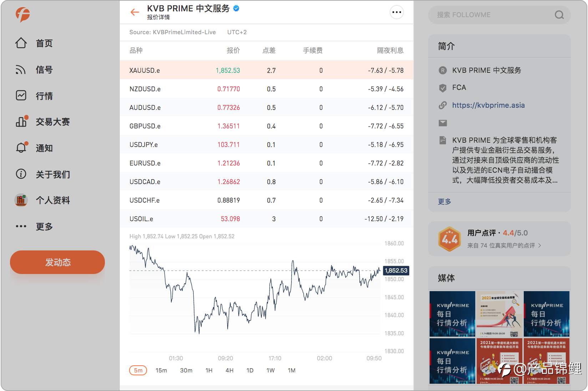
Task: Click the link icon beside kvbprime.asia
Action: [443, 105]
